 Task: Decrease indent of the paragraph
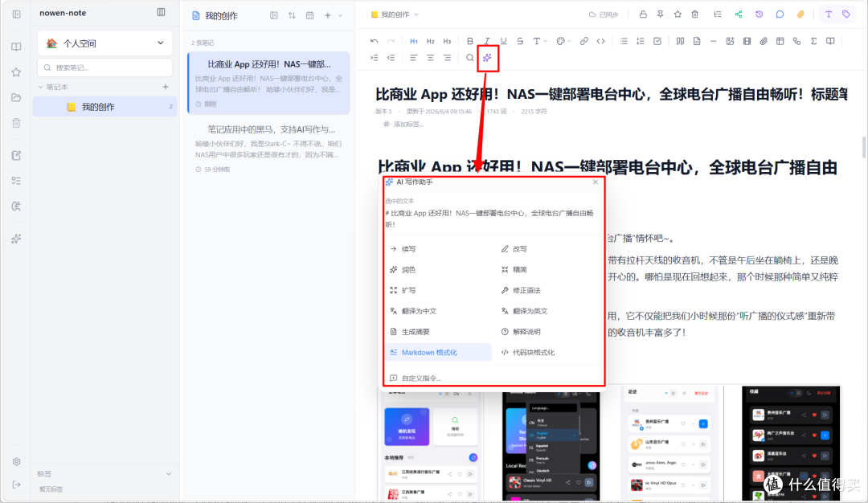click(391, 58)
